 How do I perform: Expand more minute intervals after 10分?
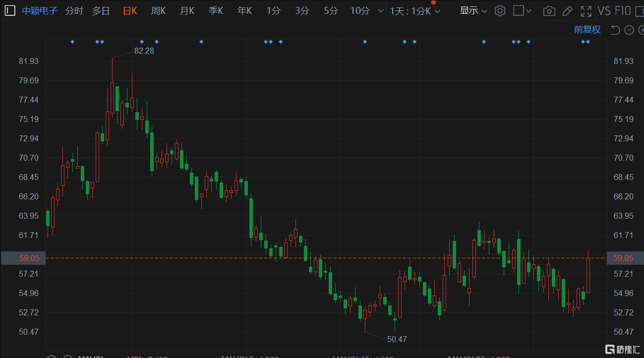click(380, 11)
